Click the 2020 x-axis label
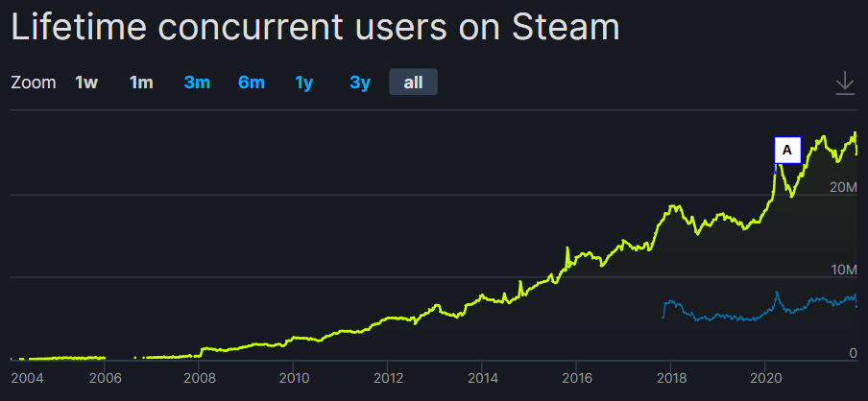 pos(764,379)
